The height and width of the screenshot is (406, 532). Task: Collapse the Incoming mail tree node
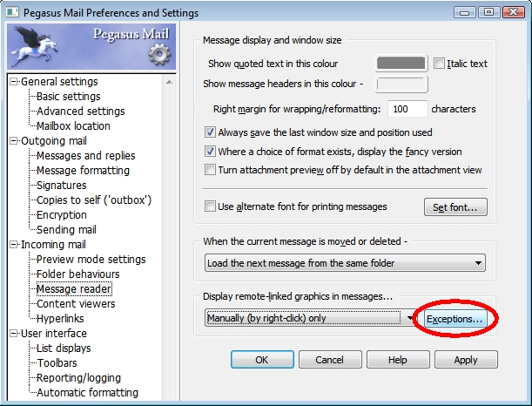pyautogui.click(x=14, y=245)
